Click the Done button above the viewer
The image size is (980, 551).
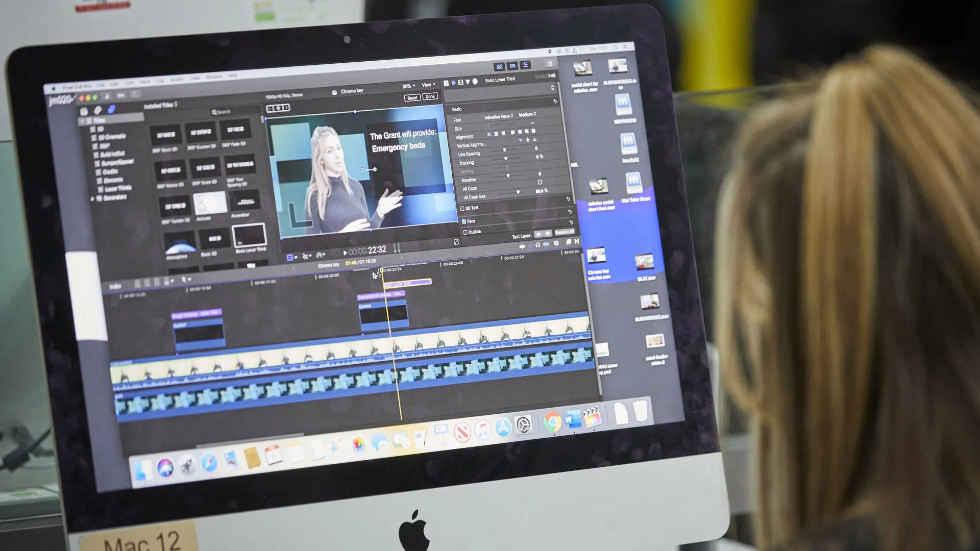coord(430,96)
